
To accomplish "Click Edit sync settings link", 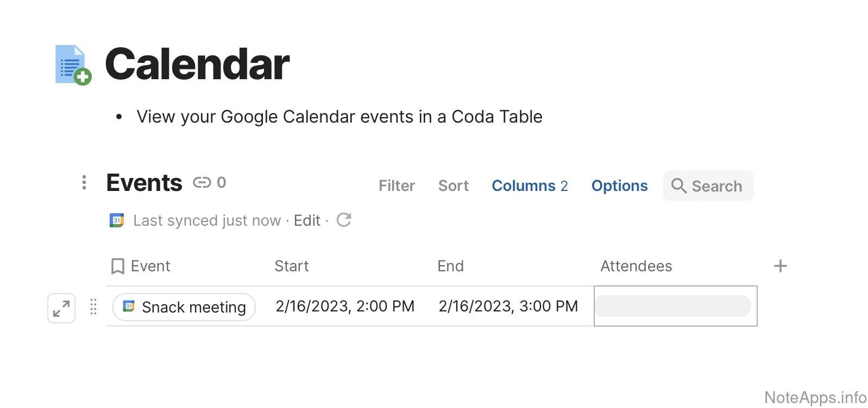I will coord(307,221).
